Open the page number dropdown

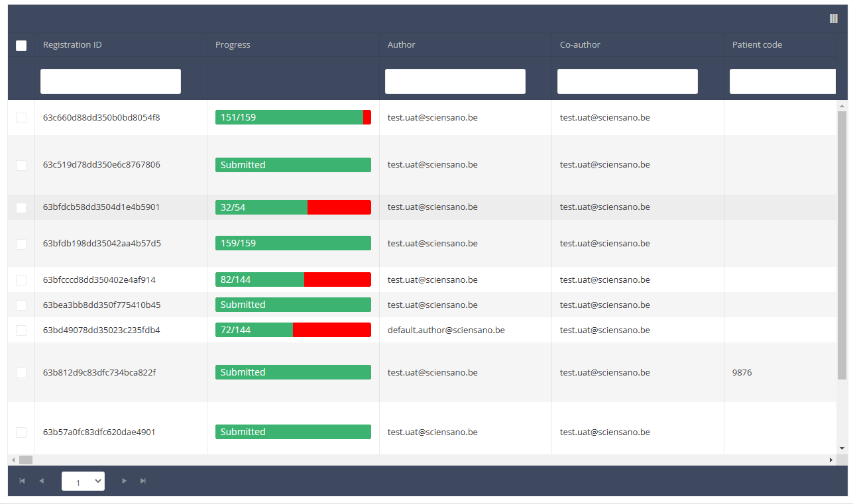coord(83,481)
